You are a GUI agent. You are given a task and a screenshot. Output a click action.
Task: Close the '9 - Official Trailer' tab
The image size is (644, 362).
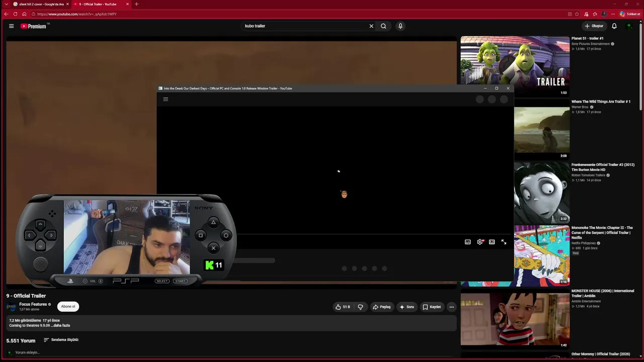[x=127, y=4]
